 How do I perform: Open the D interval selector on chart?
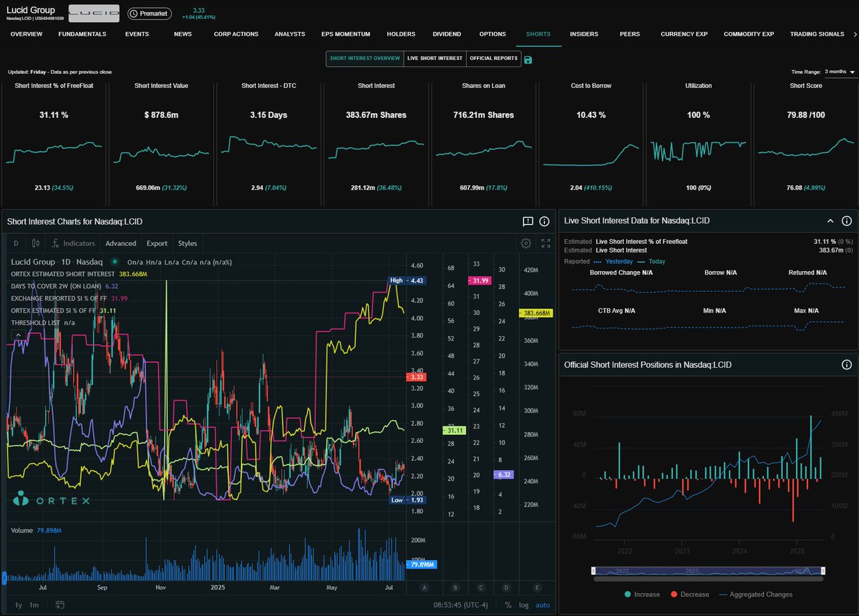[16, 243]
